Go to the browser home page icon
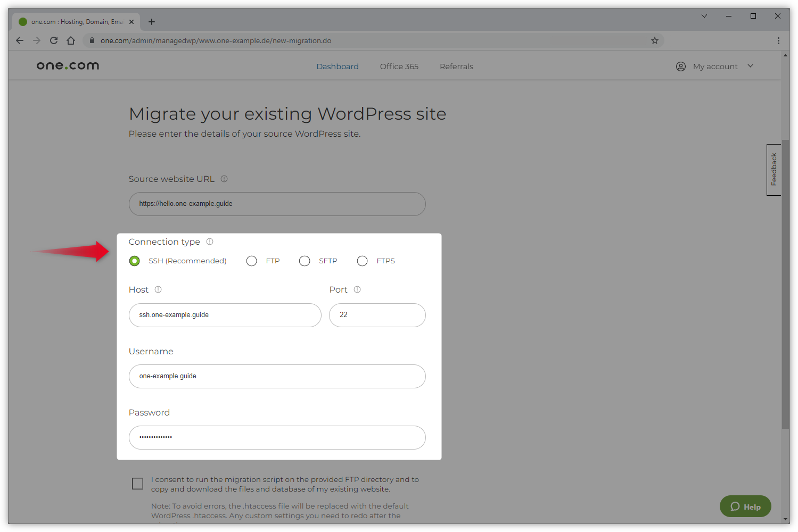This screenshot has width=798, height=532. point(71,40)
